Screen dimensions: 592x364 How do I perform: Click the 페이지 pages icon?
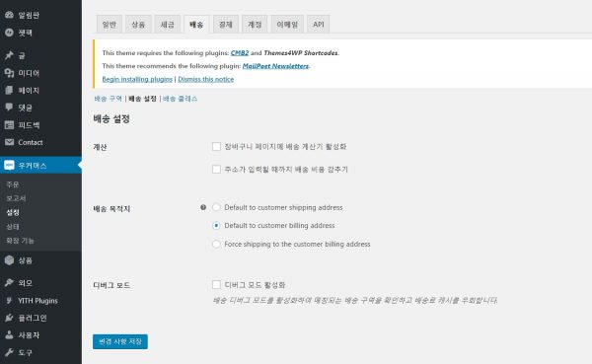click(x=9, y=90)
